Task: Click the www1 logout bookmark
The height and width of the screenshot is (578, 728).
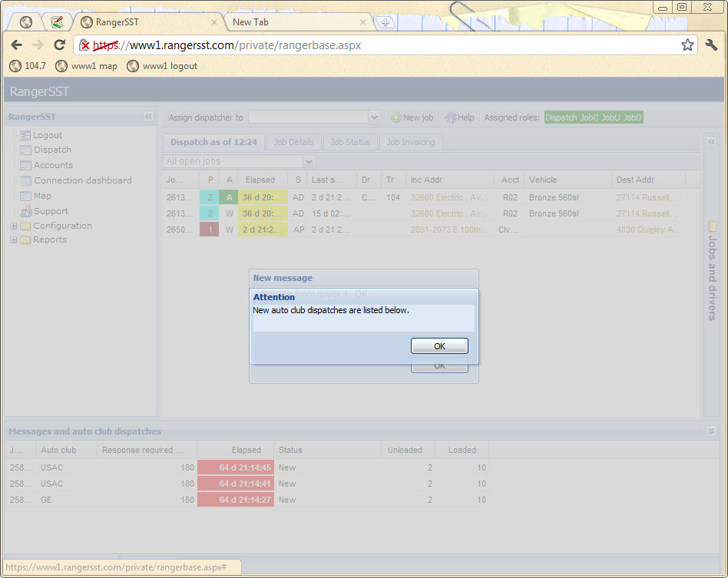Action: (x=162, y=66)
